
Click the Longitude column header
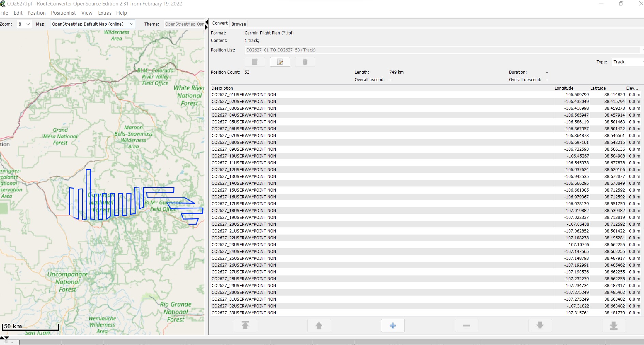point(564,88)
